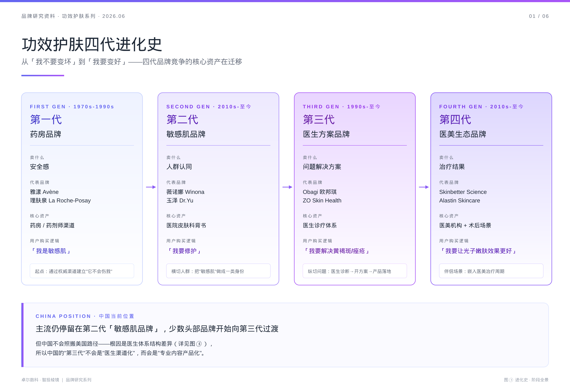The width and height of the screenshot is (570, 392).
Task: Click the footer text 卓尔数科 · 智投棱镜
Action: pyautogui.click(x=40, y=380)
